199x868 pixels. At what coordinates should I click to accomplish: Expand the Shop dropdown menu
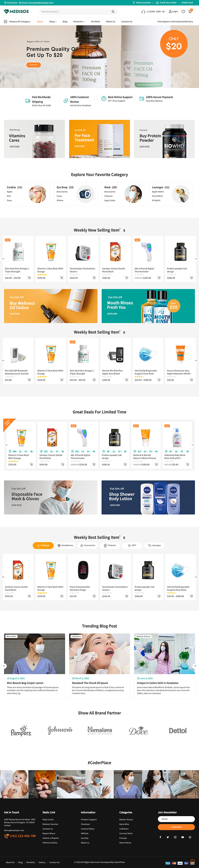click(53, 22)
